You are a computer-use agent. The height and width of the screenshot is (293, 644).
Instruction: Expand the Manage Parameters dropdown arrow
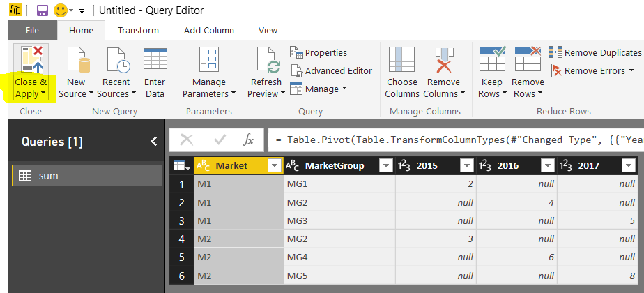(x=233, y=93)
